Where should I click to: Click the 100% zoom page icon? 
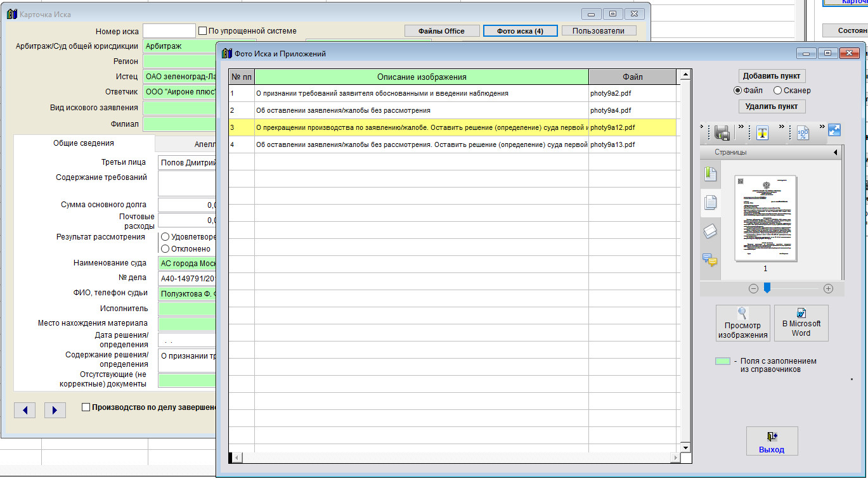[803, 132]
